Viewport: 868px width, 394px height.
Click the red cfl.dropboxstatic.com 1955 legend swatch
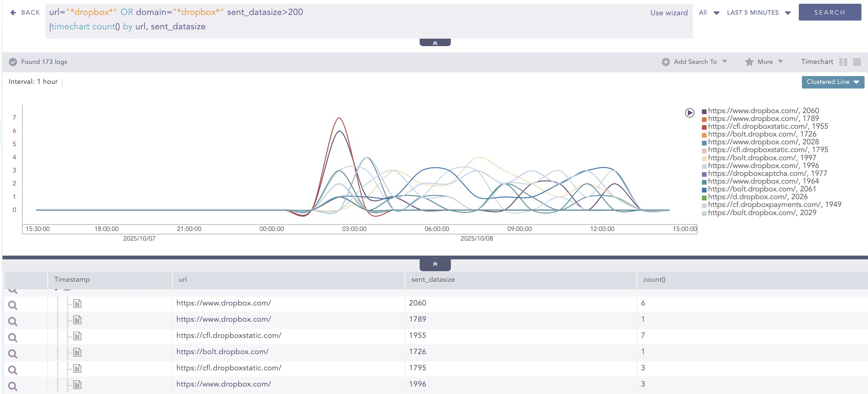click(704, 127)
